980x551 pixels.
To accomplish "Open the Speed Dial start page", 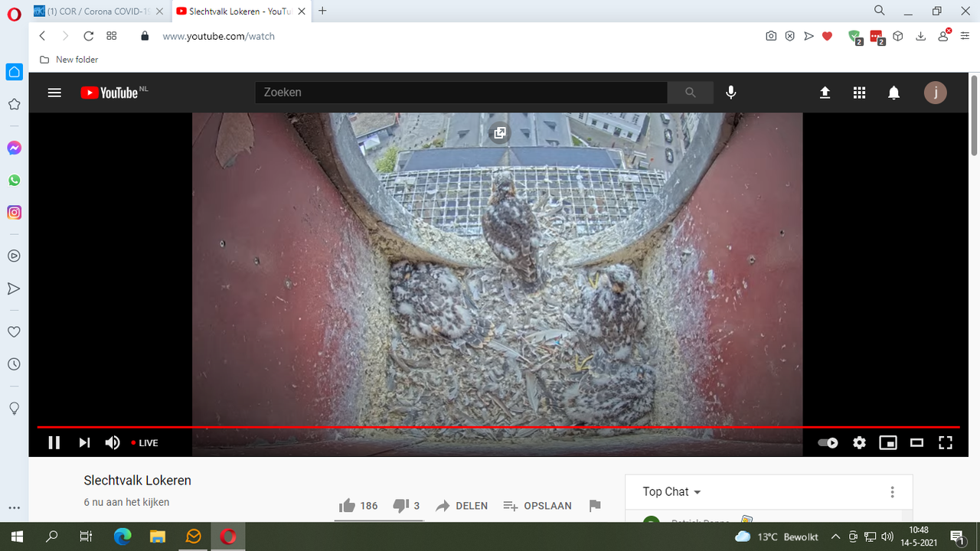I will tap(112, 36).
